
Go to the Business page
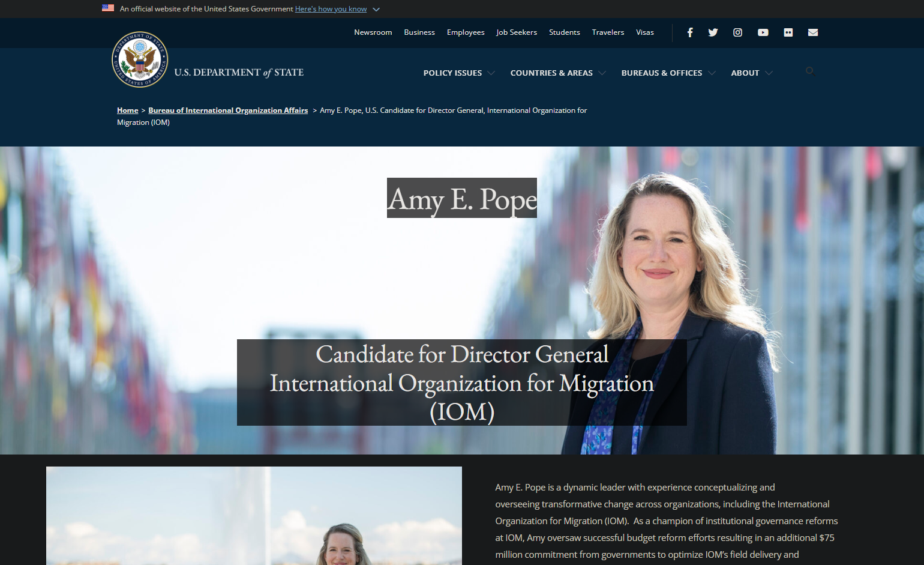419,32
